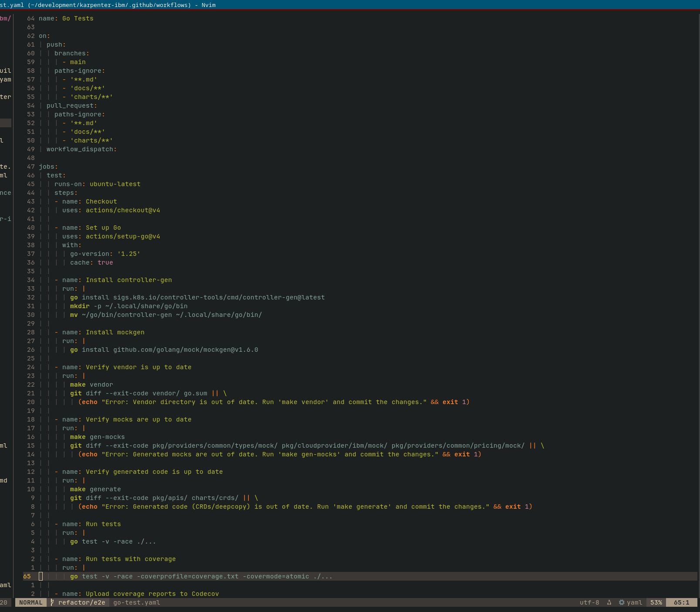The width and height of the screenshot is (700, 612).
Task: Click the NORMAL mode indicator
Action: (x=31, y=602)
